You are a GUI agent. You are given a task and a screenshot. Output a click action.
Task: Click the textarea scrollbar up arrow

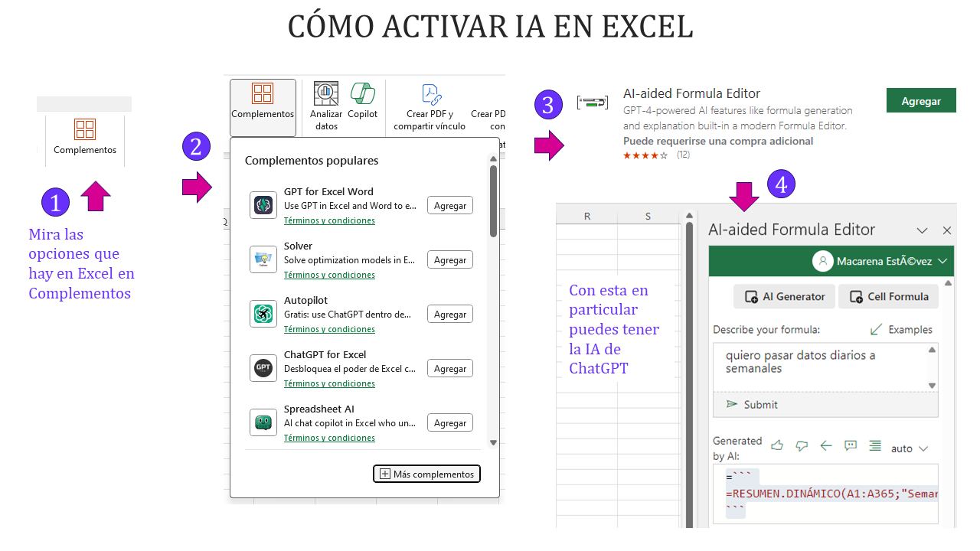tap(932, 349)
